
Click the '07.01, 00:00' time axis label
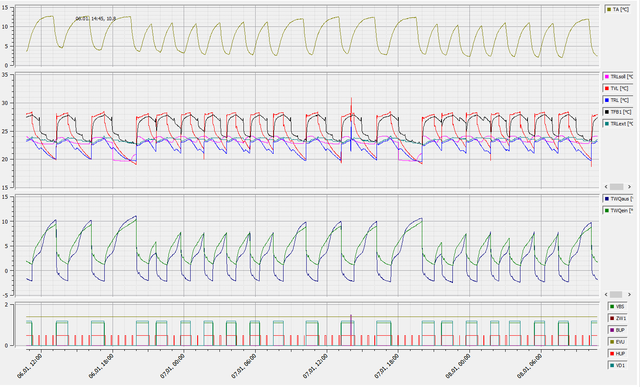click(173, 366)
